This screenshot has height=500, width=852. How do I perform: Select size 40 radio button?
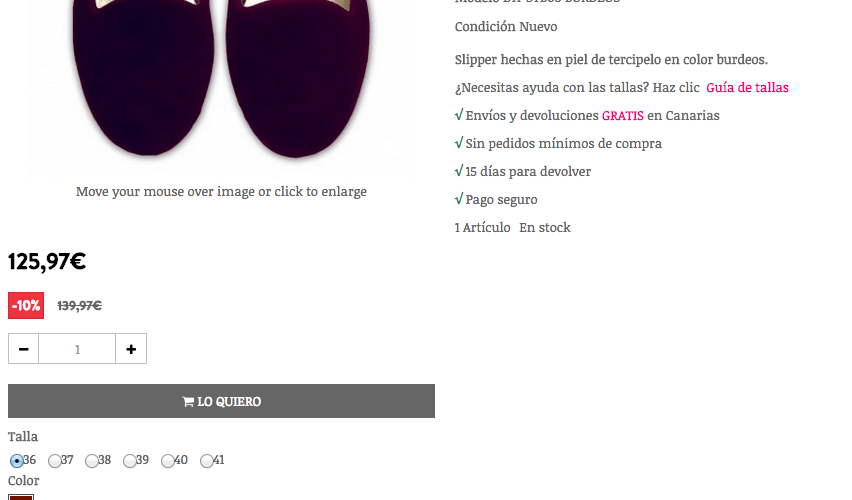(x=167, y=461)
